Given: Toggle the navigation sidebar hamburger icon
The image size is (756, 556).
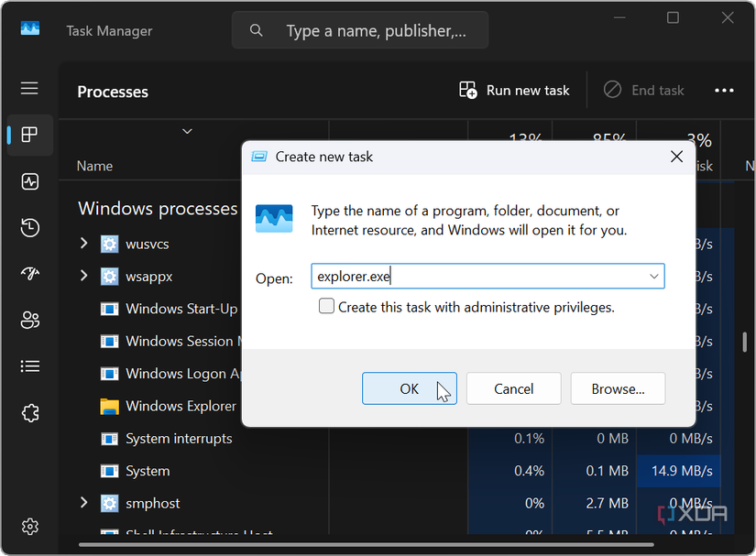Looking at the screenshot, I should point(29,88).
